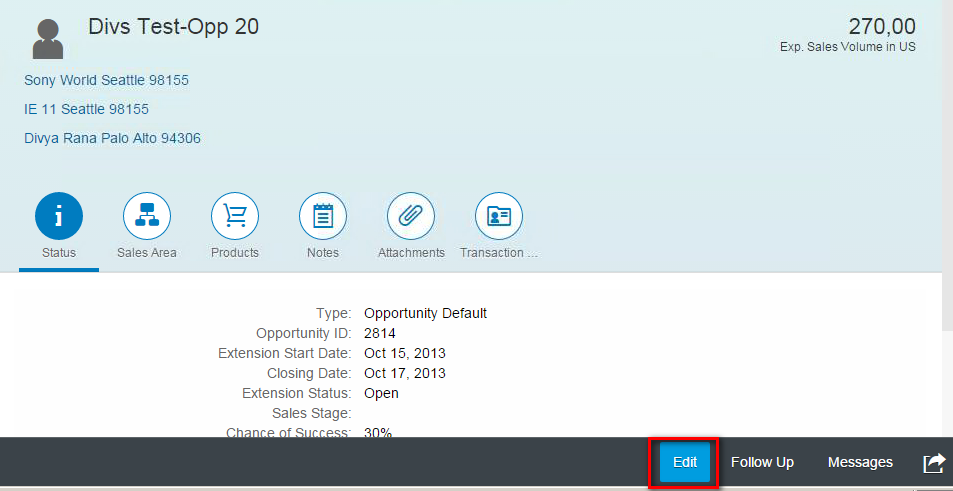Click the Chance of Success value 30%
The image size is (953, 491).
(x=378, y=433)
